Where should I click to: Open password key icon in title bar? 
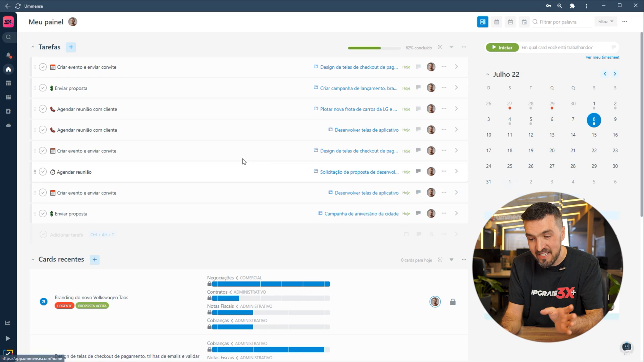548,6
